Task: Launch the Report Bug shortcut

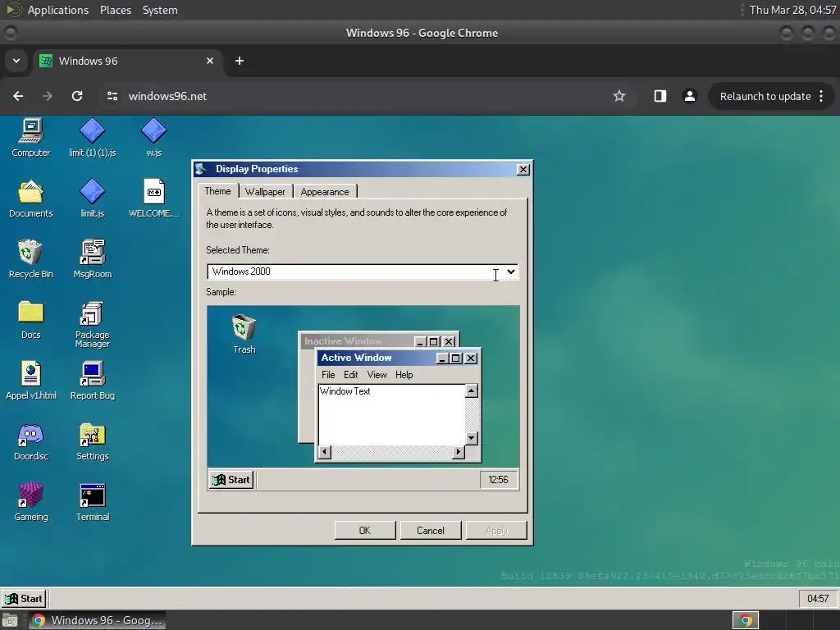Action: (92, 381)
